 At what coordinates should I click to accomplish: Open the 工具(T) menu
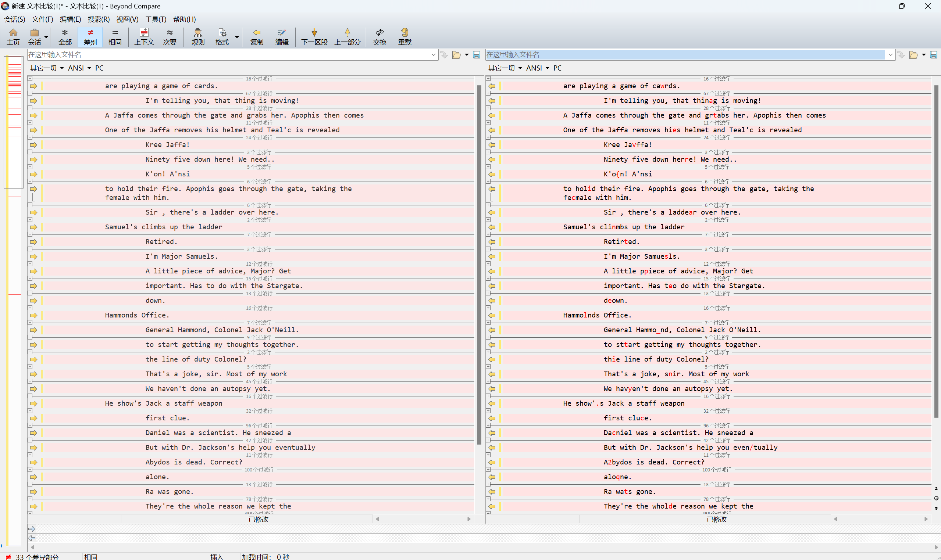pyautogui.click(x=156, y=19)
